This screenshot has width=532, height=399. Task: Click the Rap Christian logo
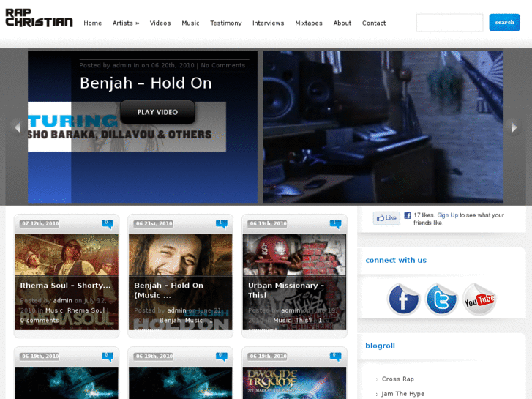click(39, 18)
